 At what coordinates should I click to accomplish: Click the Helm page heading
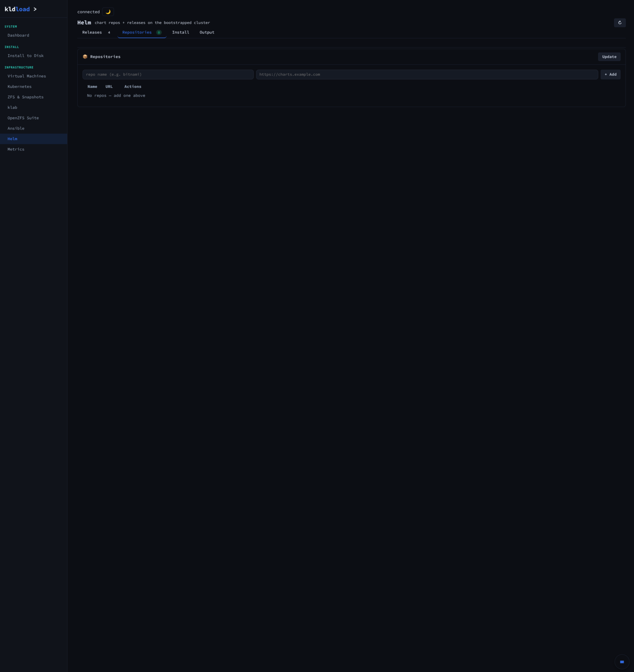click(x=84, y=23)
